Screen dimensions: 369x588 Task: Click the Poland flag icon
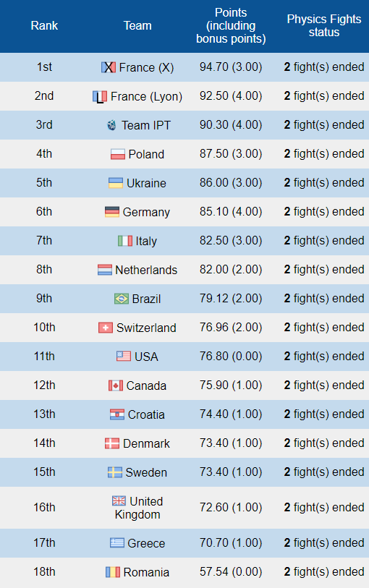118,154
